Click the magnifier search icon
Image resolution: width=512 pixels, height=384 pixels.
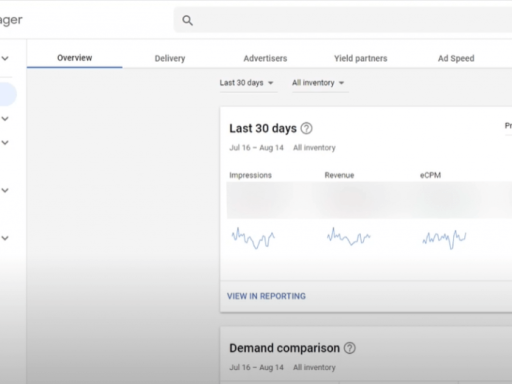tap(187, 20)
